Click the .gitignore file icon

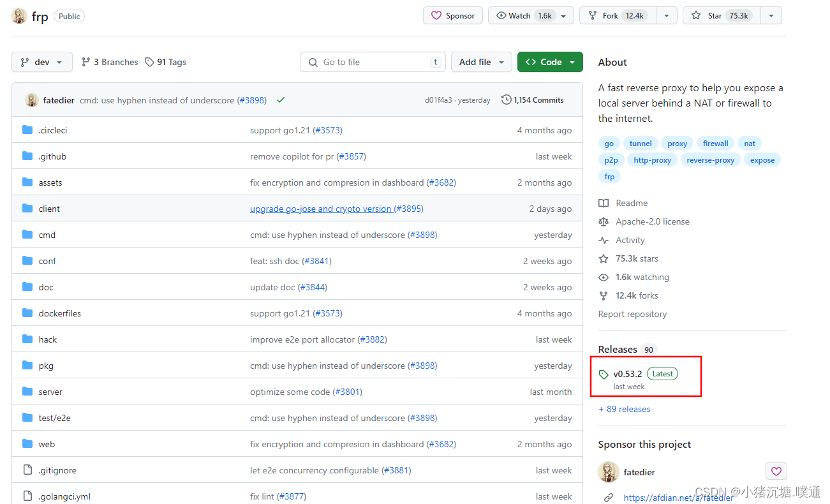(x=27, y=470)
